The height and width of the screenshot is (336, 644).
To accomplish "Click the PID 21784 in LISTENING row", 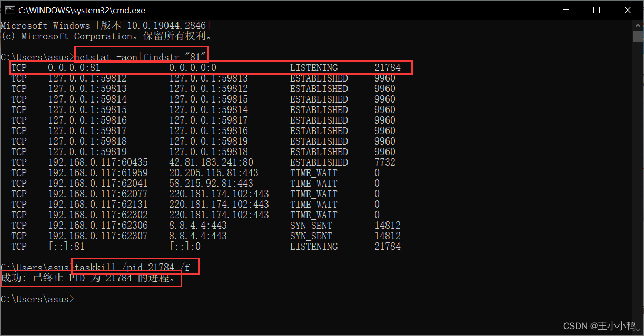I will 388,67.
